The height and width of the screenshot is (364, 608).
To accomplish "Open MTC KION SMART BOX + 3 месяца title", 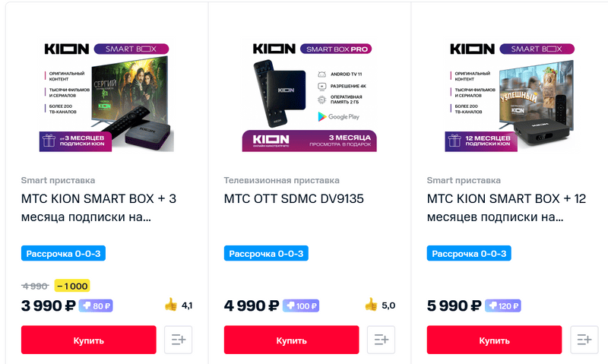I will click(x=99, y=207).
